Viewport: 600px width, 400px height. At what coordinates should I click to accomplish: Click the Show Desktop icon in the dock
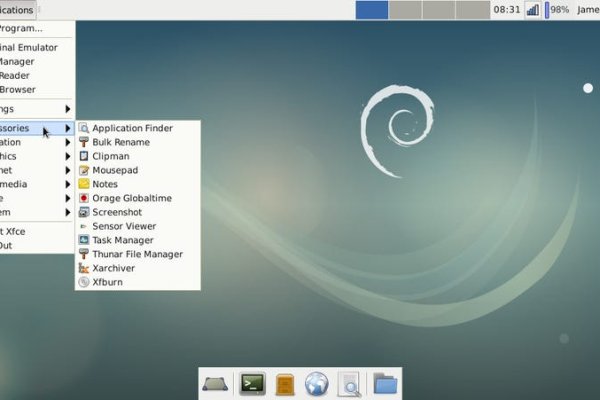click(217, 382)
